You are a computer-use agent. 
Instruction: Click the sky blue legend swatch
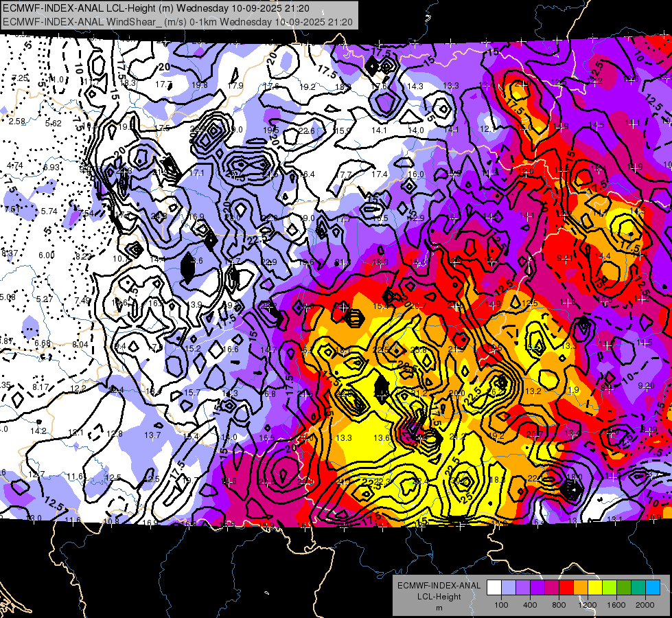click(x=653, y=588)
